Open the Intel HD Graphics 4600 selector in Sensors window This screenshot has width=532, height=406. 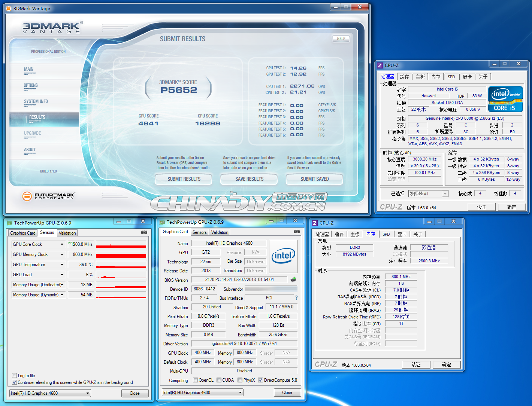click(50, 393)
